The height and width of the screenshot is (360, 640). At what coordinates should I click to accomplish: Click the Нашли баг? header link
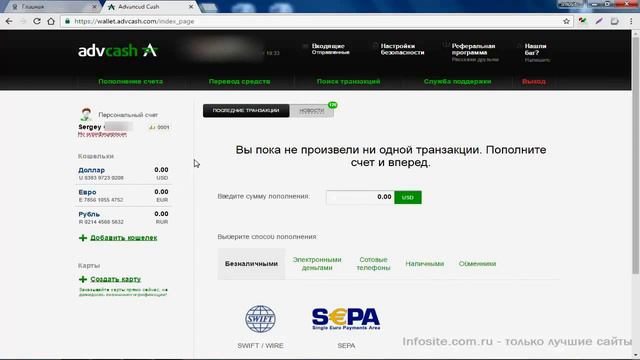pyautogui.click(x=536, y=49)
